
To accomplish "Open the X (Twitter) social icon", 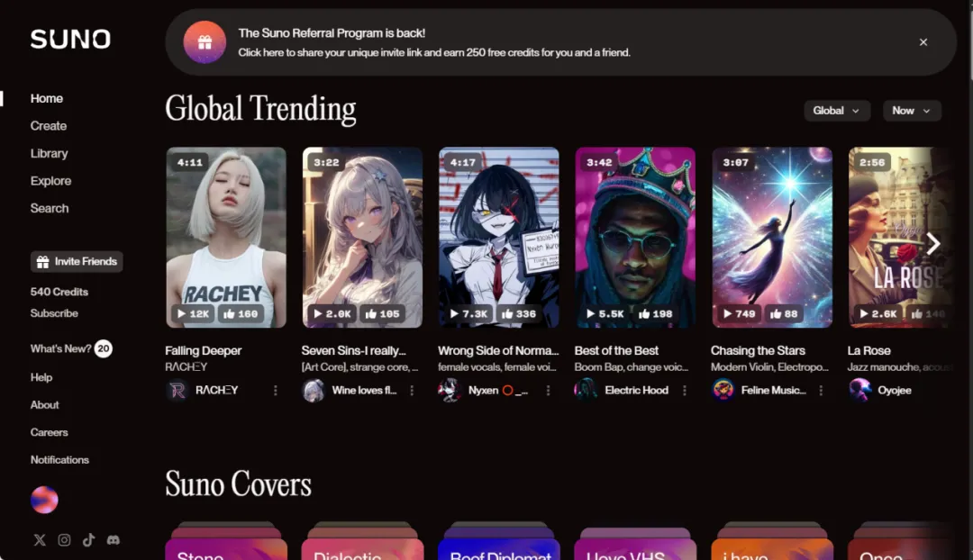I will 40,540.
